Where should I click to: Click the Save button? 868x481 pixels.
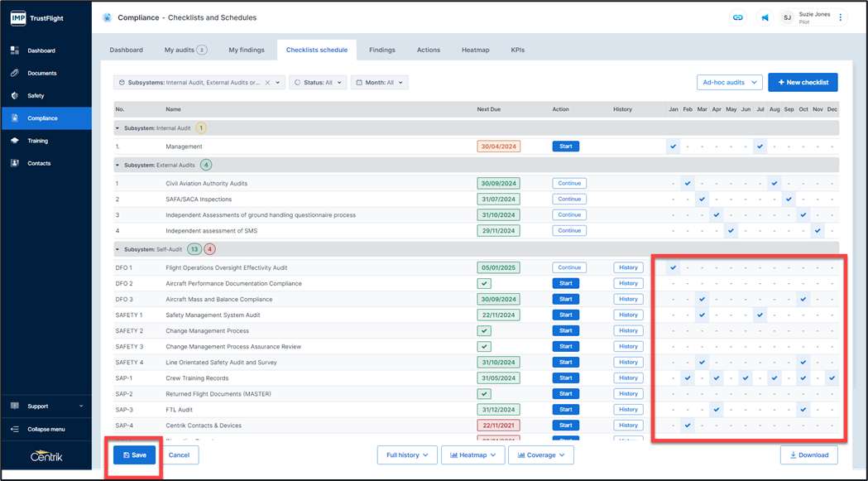pyautogui.click(x=134, y=455)
